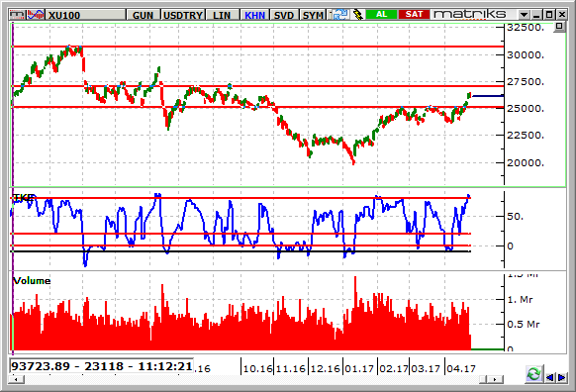Click the 22500 price axis label

[x=525, y=136]
